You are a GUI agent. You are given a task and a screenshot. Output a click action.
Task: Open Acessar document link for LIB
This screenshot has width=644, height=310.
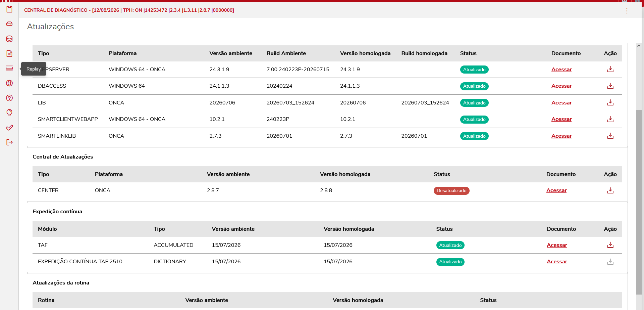click(x=561, y=103)
